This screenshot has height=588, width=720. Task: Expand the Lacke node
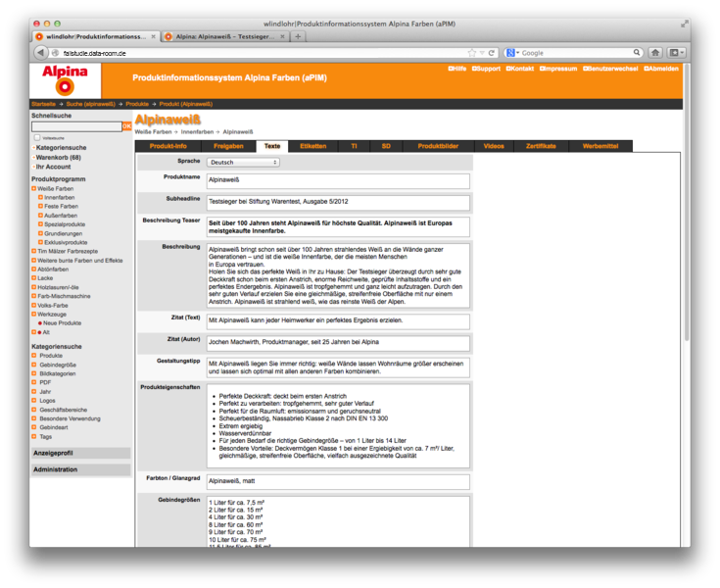pos(34,278)
